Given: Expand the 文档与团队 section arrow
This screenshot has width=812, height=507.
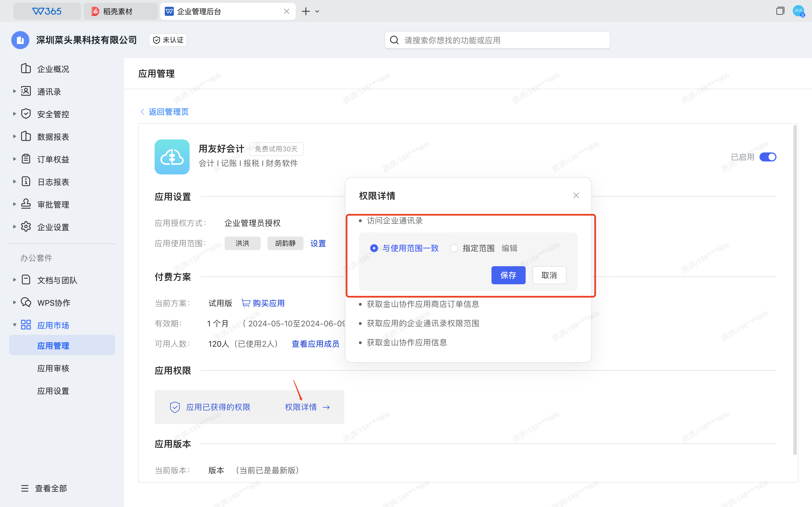Looking at the screenshot, I should coord(14,280).
